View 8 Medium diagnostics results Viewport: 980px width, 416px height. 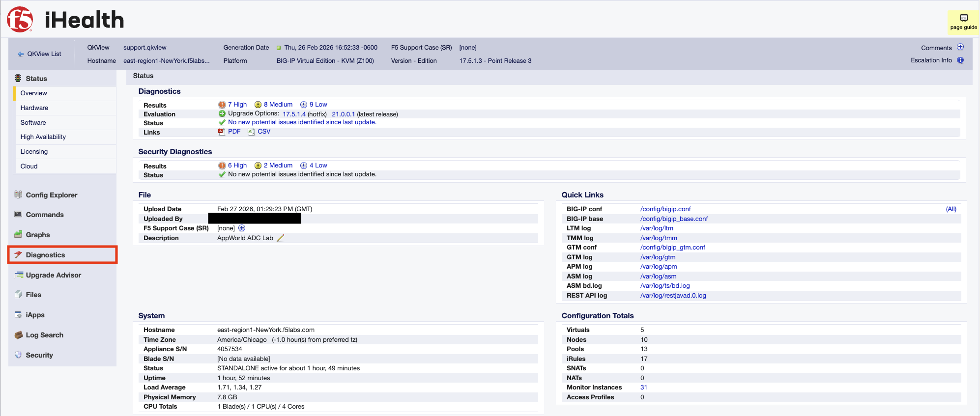(278, 105)
